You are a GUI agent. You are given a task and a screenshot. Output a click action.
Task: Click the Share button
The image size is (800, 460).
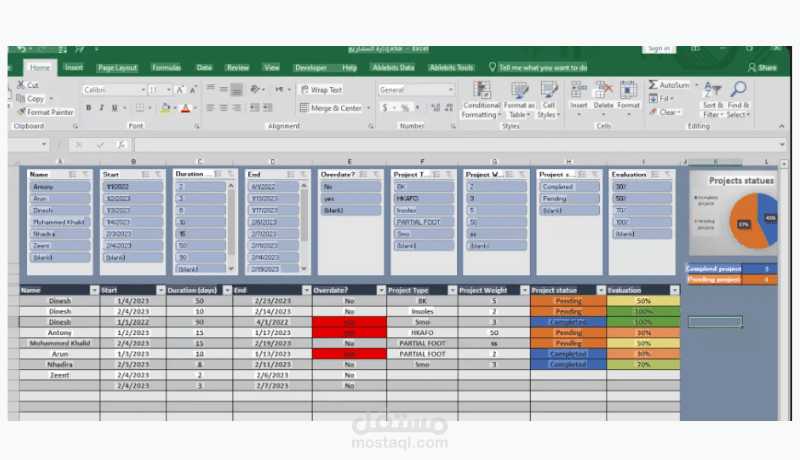[762, 67]
